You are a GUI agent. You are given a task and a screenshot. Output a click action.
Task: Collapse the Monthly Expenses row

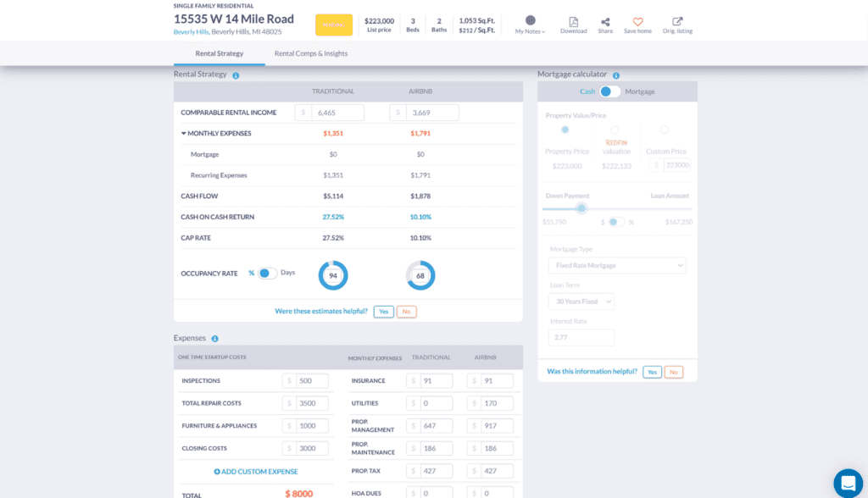184,133
